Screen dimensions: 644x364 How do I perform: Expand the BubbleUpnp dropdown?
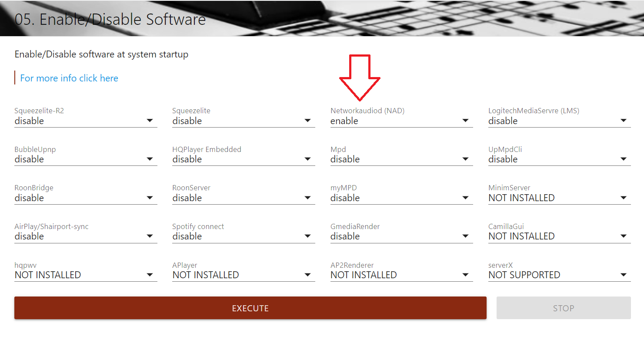(x=86, y=159)
